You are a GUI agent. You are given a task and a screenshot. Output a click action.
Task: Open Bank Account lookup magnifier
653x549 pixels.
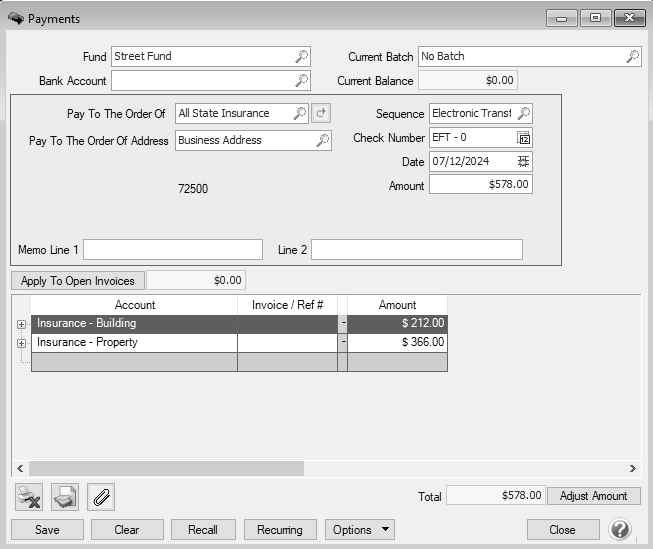(x=301, y=81)
